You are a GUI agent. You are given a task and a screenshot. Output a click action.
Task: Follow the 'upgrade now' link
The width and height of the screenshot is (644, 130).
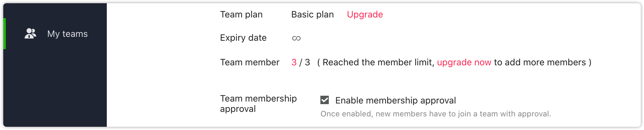[x=464, y=62]
